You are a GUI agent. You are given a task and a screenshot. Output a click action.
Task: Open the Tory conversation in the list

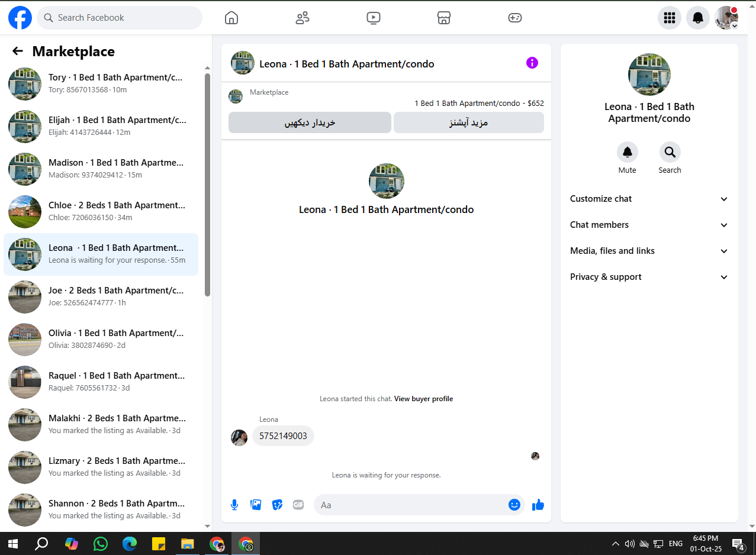[101, 84]
